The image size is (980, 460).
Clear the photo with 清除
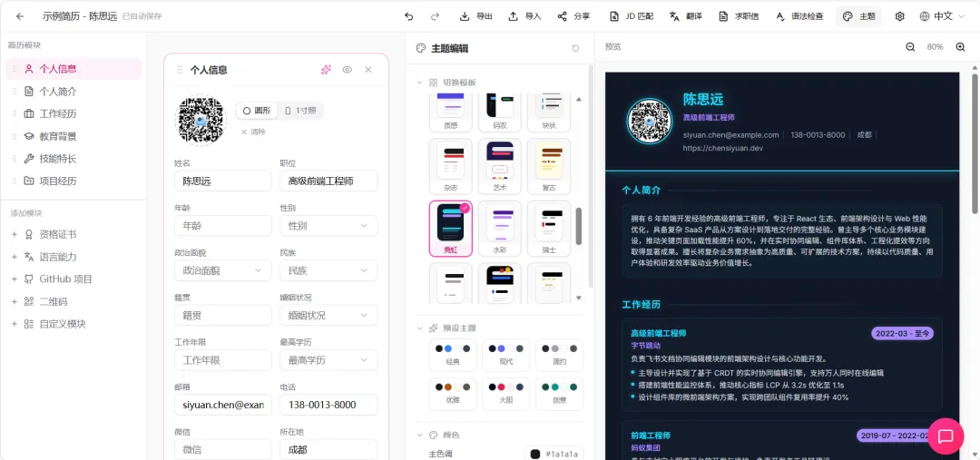(253, 132)
